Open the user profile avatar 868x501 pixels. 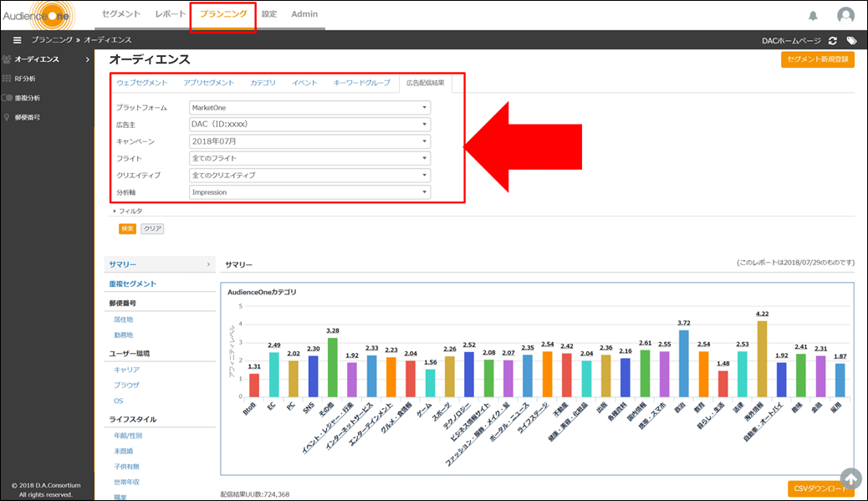[845, 15]
